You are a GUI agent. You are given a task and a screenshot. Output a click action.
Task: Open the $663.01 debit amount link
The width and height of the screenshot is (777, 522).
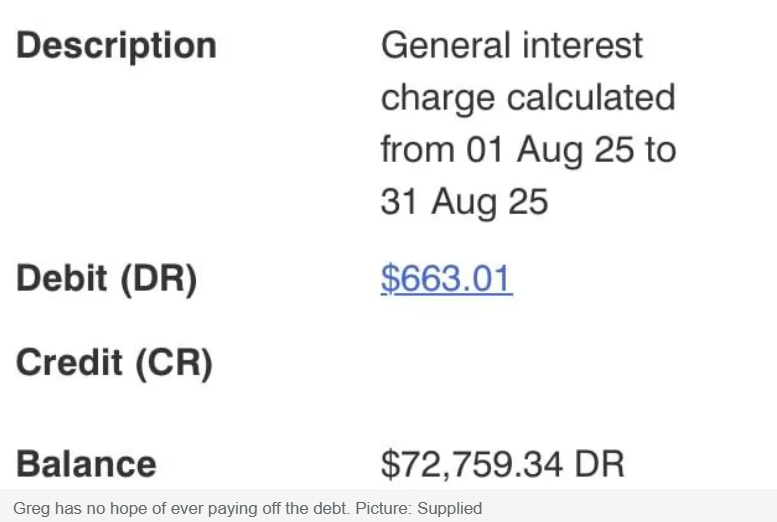(x=446, y=278)
